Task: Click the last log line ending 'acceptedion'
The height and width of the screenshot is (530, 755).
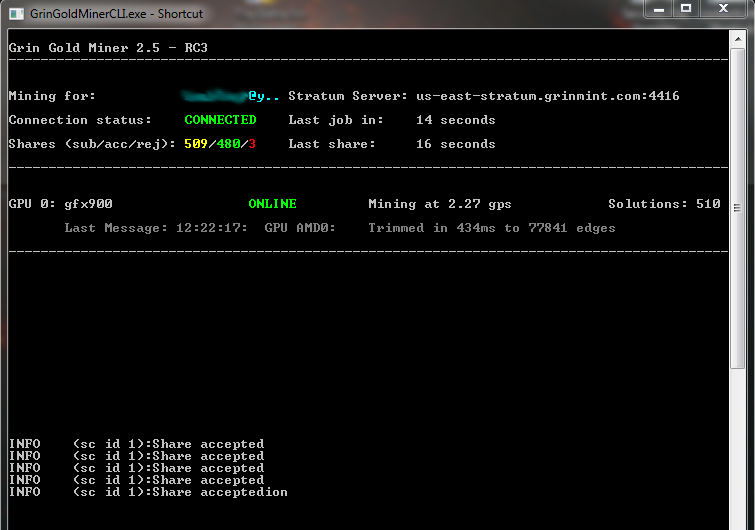Action: click(148, 492)
